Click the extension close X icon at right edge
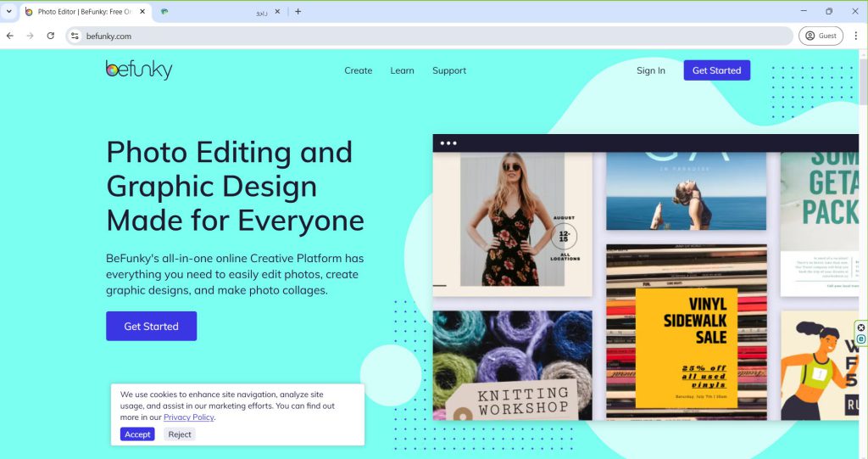This screenshot has width=868, height=459. pyautogui.click(x=861, y=327)
